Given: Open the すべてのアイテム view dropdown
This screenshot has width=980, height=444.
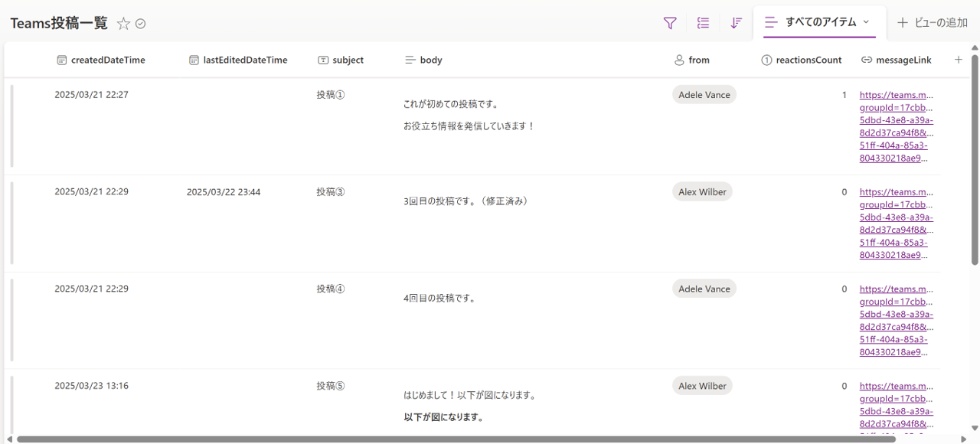Looking at the screenshot, I should (x=819, y=22).
